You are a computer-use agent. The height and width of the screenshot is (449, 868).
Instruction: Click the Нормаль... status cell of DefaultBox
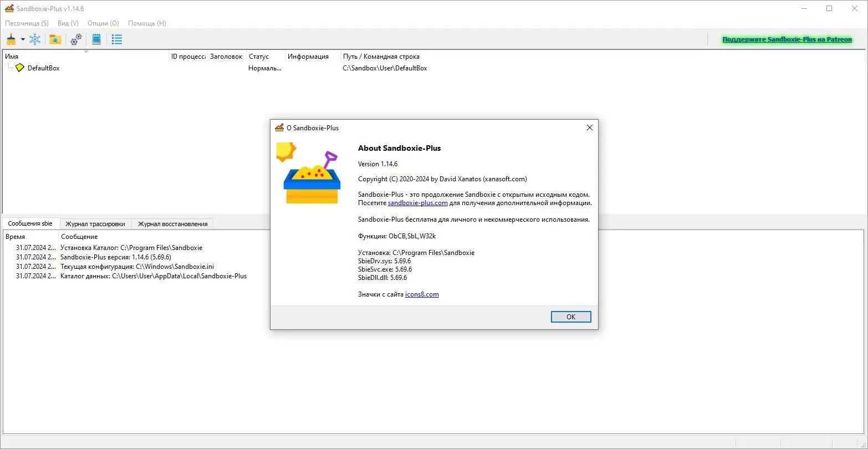point(265,68)
